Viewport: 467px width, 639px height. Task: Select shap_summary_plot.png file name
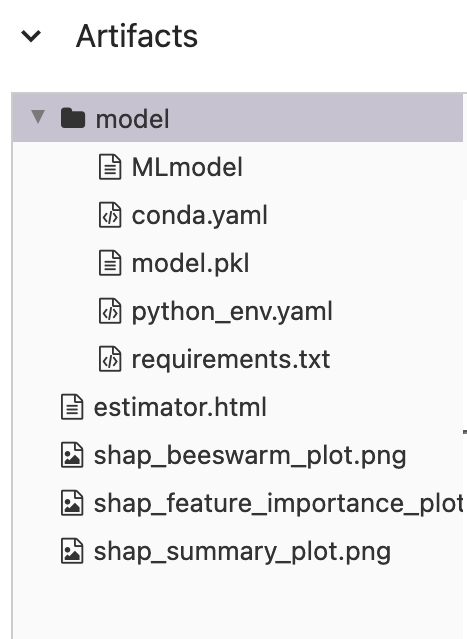tap(242, 552)
